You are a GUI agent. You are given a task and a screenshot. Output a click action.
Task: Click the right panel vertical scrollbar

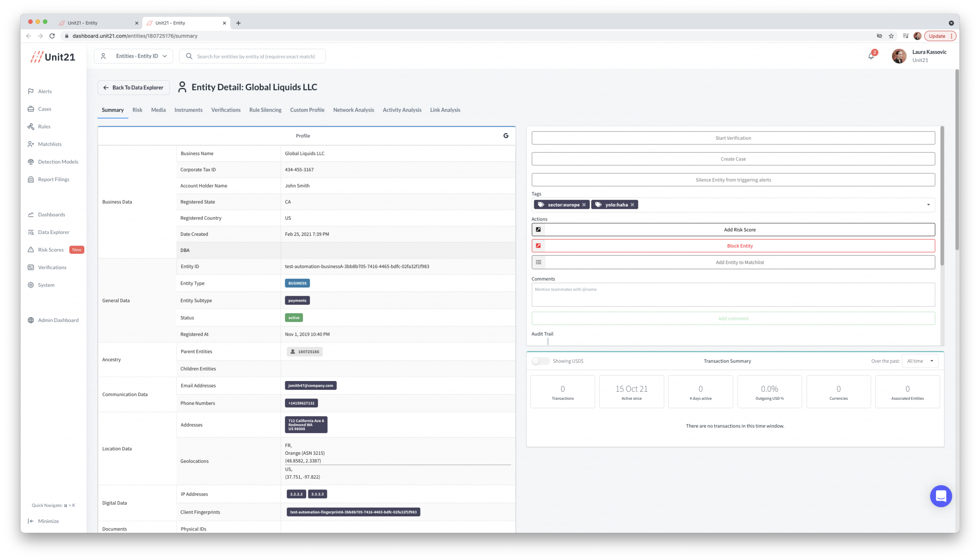[942, 196]
